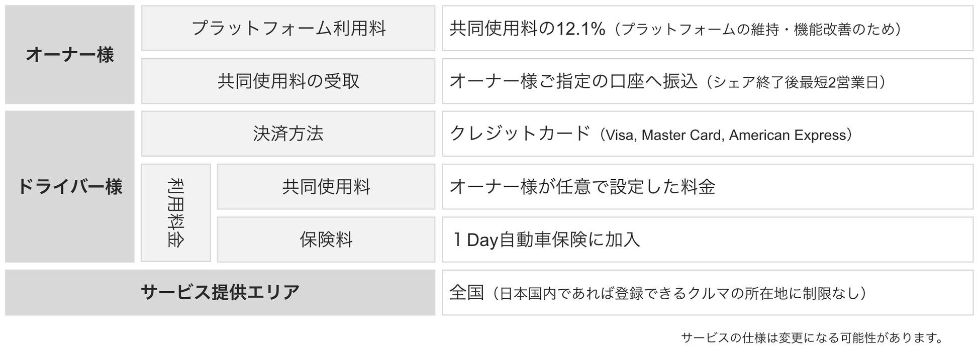The image size is (980, 360).
Task: Click the クレジットカード text
Action: coord(520,134)
